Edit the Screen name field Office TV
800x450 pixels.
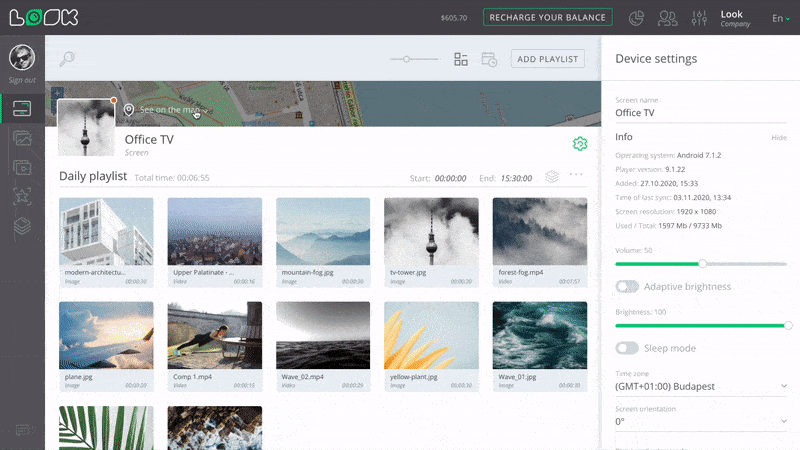click(701, 113)
